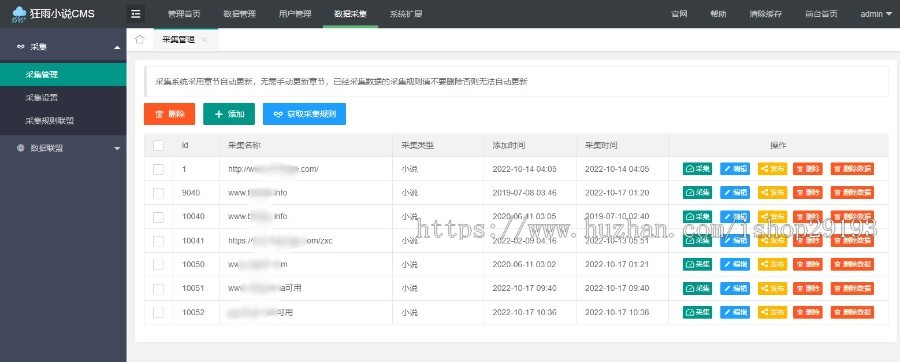The height and width of the screenshot is (362, 900).
Task: Open 数据采集 in top navigation
Action: point(351,14)
